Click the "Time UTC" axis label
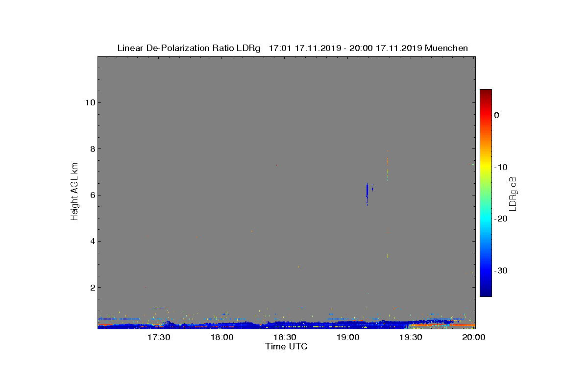This screenshot has height=392, width=588. [286, 346]
